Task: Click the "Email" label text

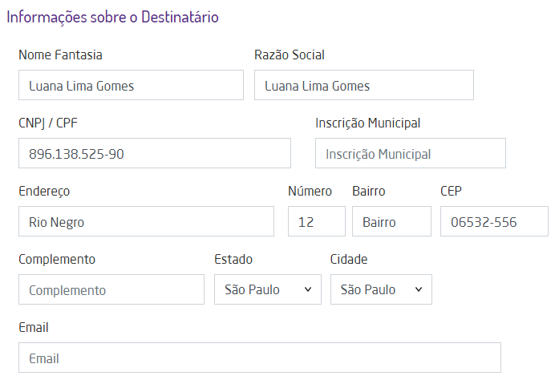Action: pos(33,327)
